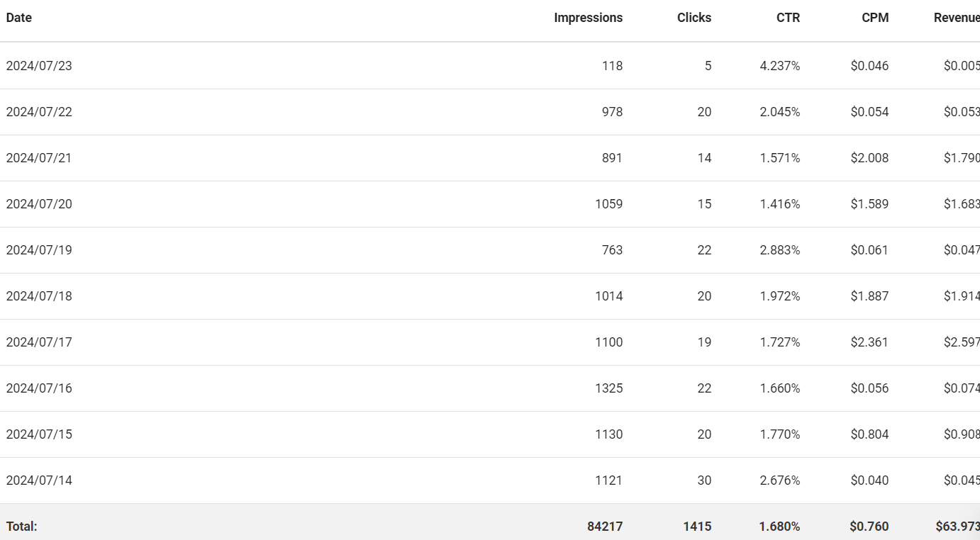Click the total impressions value 84217

(605, 527)
